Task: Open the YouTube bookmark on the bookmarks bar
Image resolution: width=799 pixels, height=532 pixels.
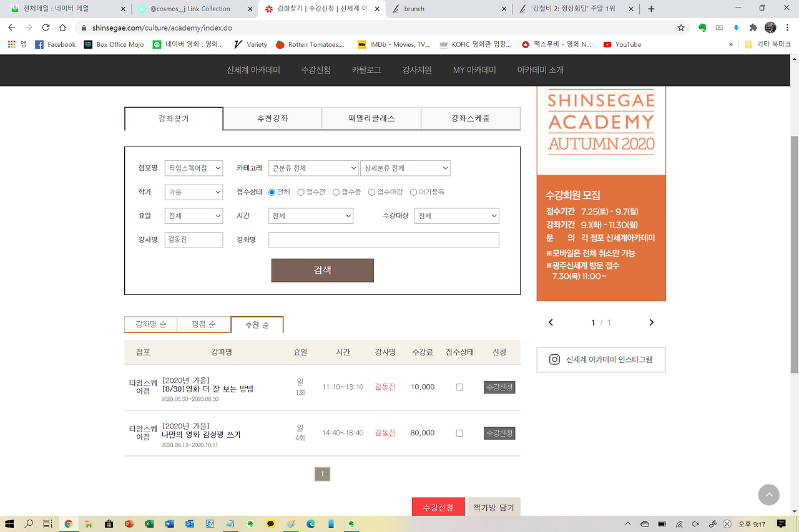Action: tap(622, 44)
